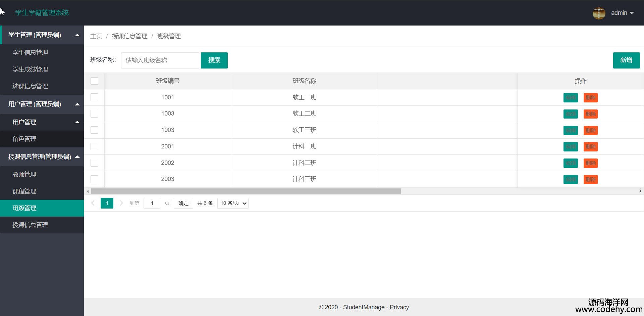Click the Privacy link in footer
This screenshot has height=316, width=644.
pyautogui.click(x=399, y=307)
